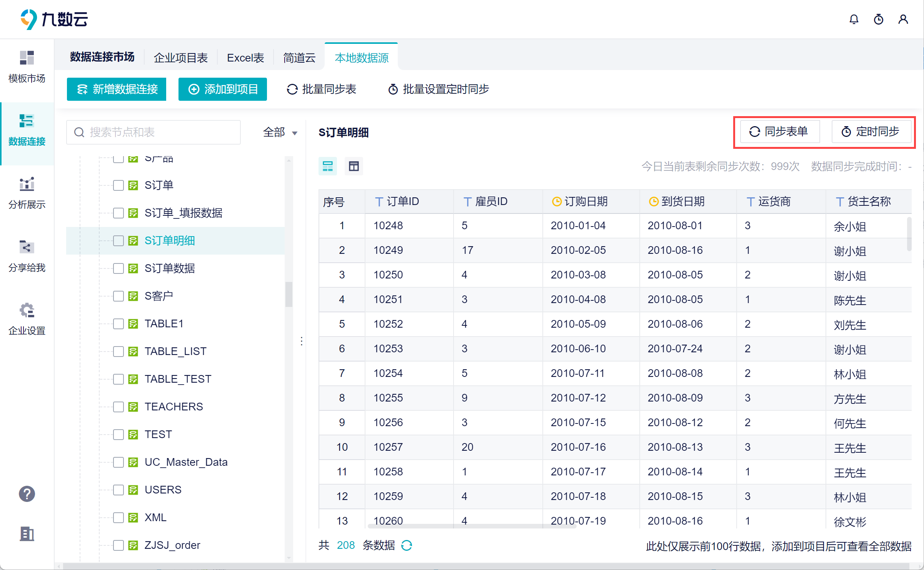Switch to the table structure view icon

pyautogui.click(x=354, y=166)
